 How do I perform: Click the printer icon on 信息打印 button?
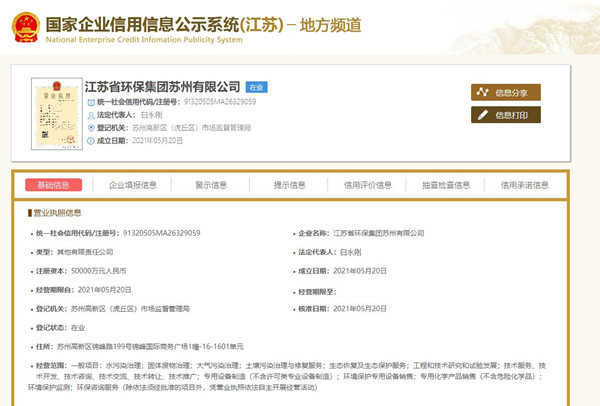[x=483, y=115]
